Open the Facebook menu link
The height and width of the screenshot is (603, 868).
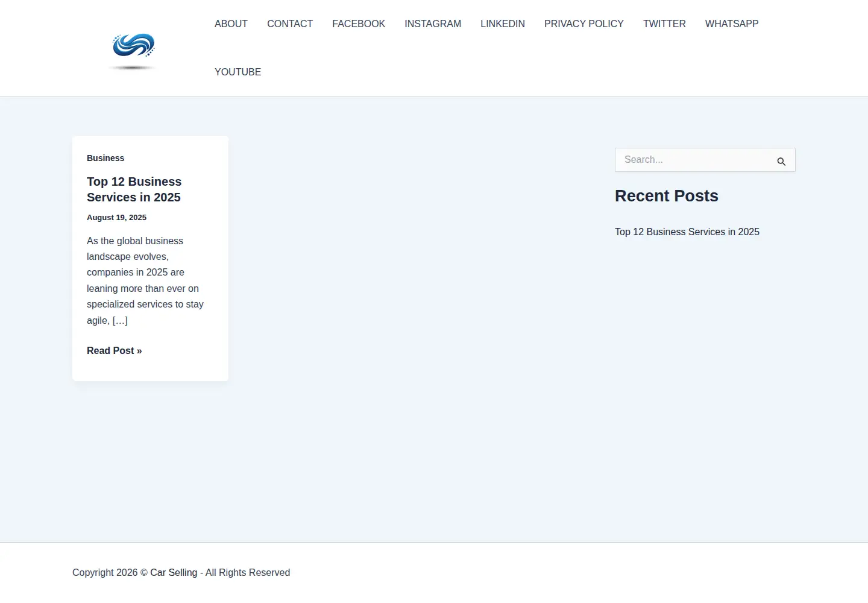[359, 24]
